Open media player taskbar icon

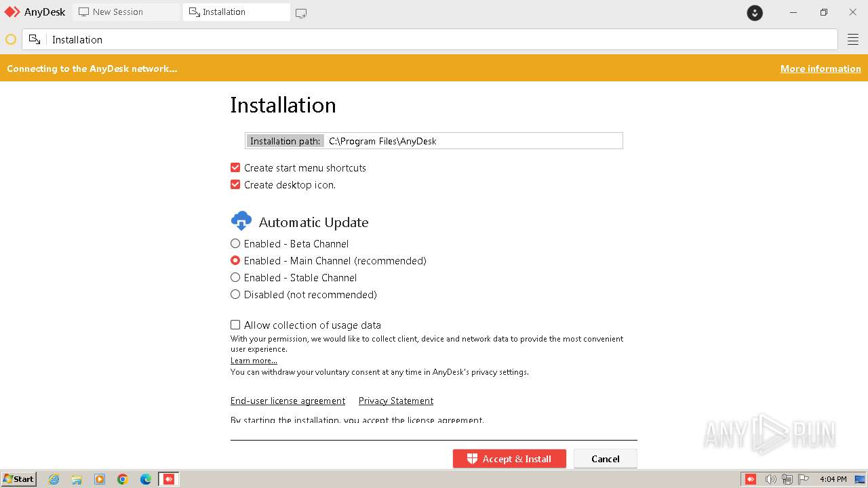pos(100,479)
